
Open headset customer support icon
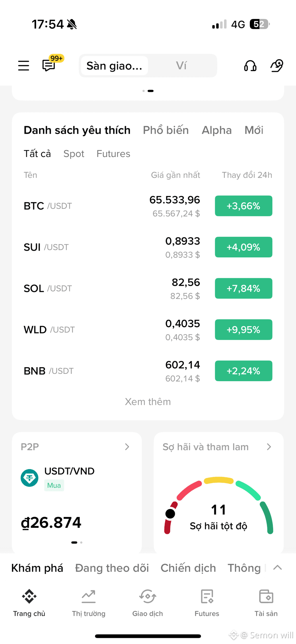click(x=250, y=66)
